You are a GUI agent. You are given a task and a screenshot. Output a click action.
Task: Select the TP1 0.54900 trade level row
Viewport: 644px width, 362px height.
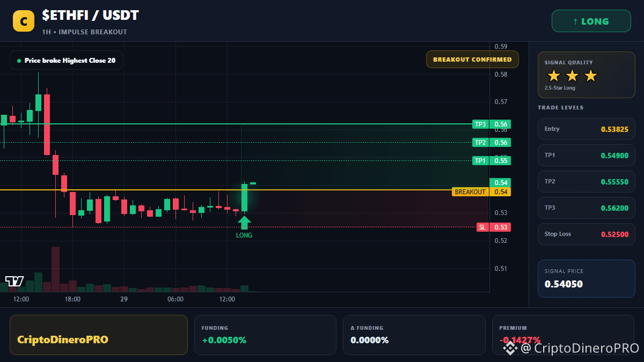[586, 155]
